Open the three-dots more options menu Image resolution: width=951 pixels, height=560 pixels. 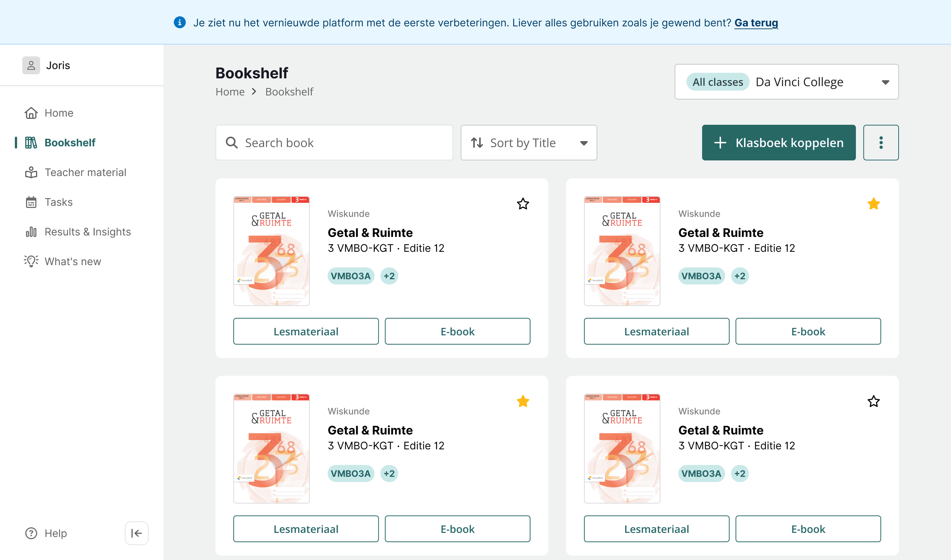click(x=881, y=143)
